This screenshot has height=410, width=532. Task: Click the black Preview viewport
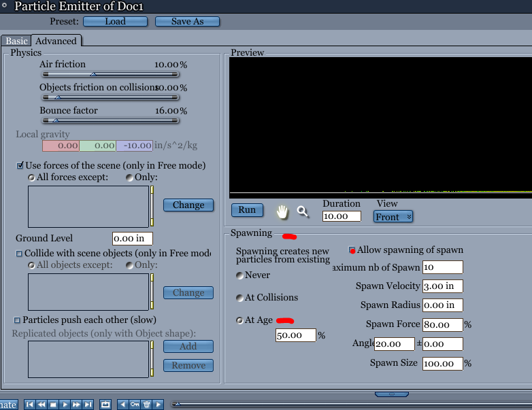[x=380, y=128]
